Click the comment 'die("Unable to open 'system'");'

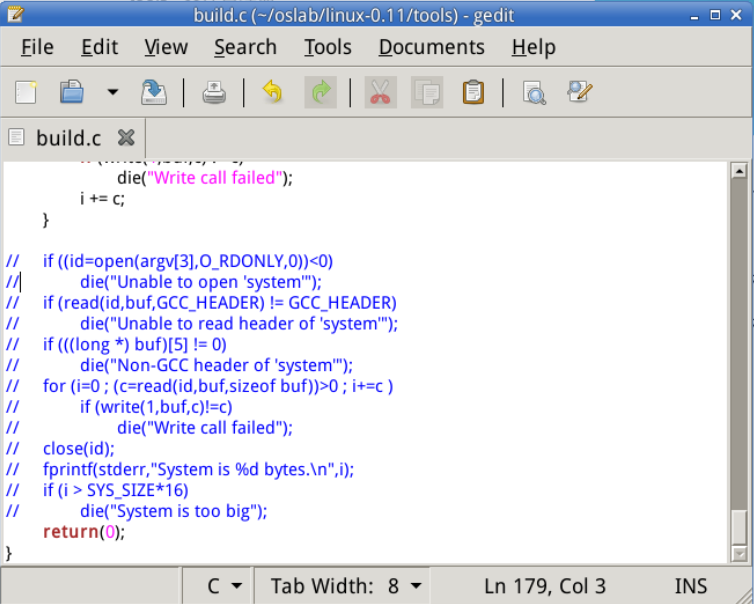(x=164, y=282)
